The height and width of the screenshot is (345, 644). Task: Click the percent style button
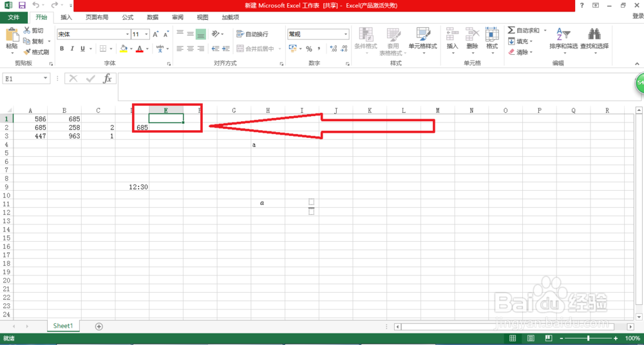click(x=309, y=48)
